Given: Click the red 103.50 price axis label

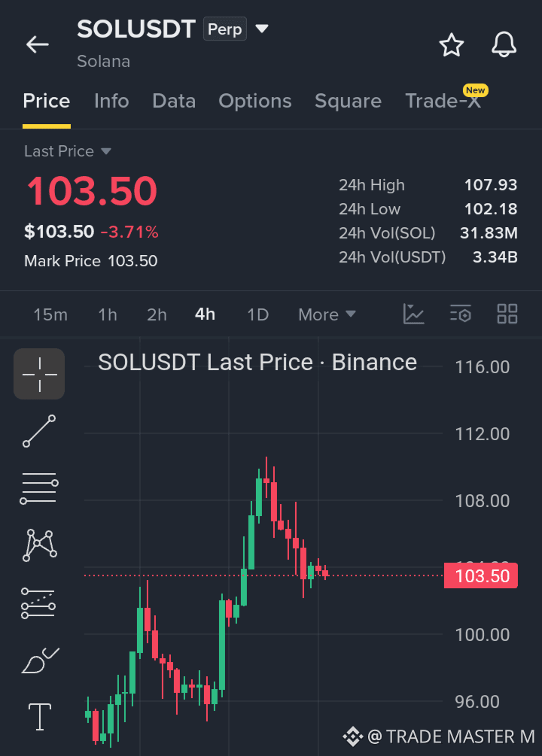Looking at the screenshot, I should coord(481,575).
